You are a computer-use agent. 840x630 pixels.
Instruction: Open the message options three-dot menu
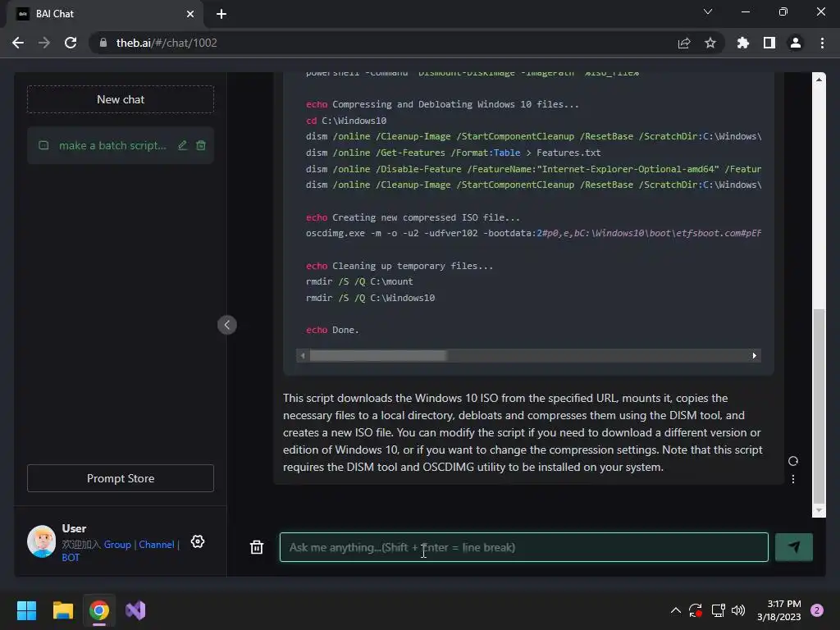(x=793, y=479)
